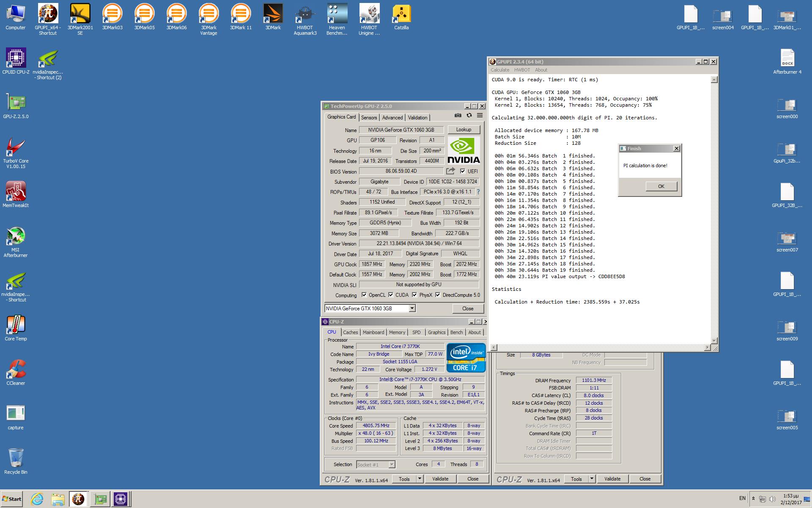Screen dimensions: 812x508
Task: Open the Catzilla desktop icon
Action: click(x=401, y=17)
